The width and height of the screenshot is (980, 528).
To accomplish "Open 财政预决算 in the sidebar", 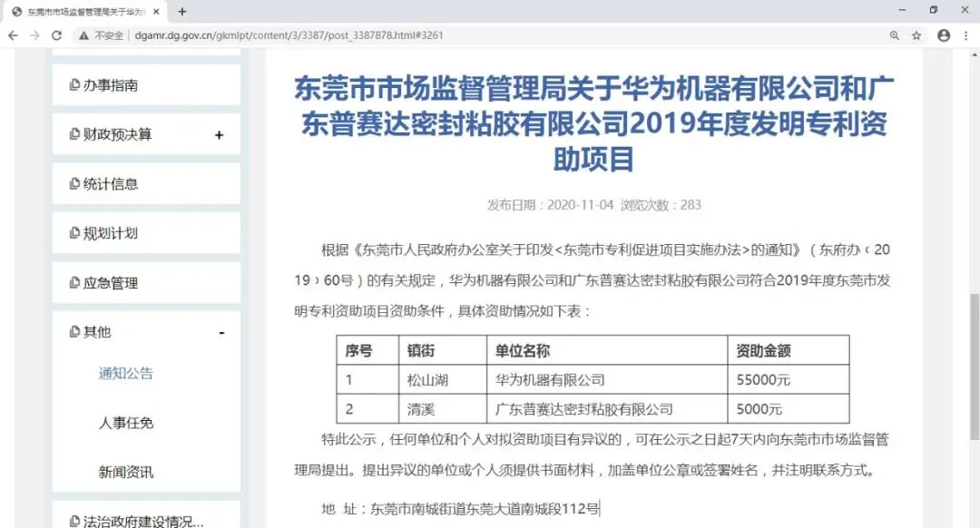I will pyautogui.click(x=146, y=134).
